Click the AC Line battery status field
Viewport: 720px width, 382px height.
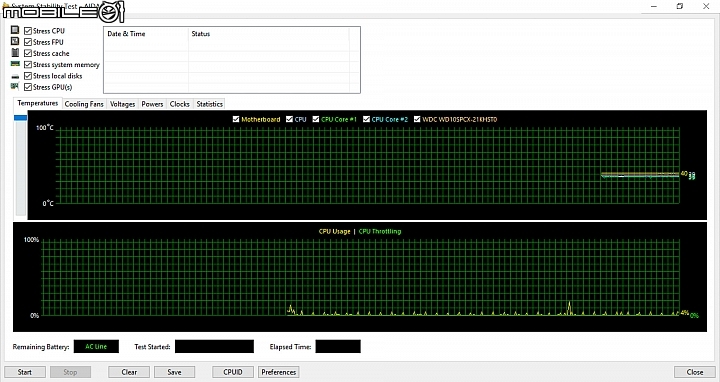[96, 347]
